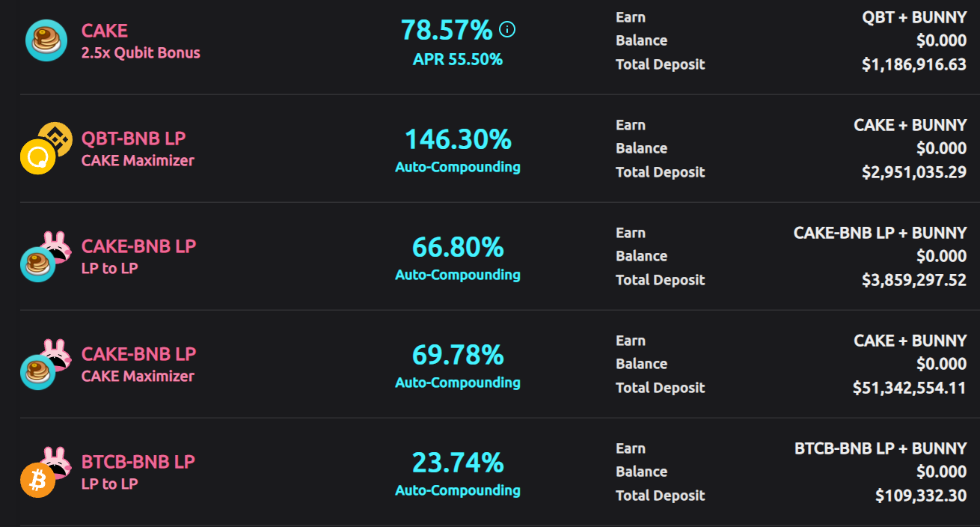Screen dimensions: 980x527
Task: Click the CAKE-BNB LP to LP bunny icon
Action: tap(46, 256)
